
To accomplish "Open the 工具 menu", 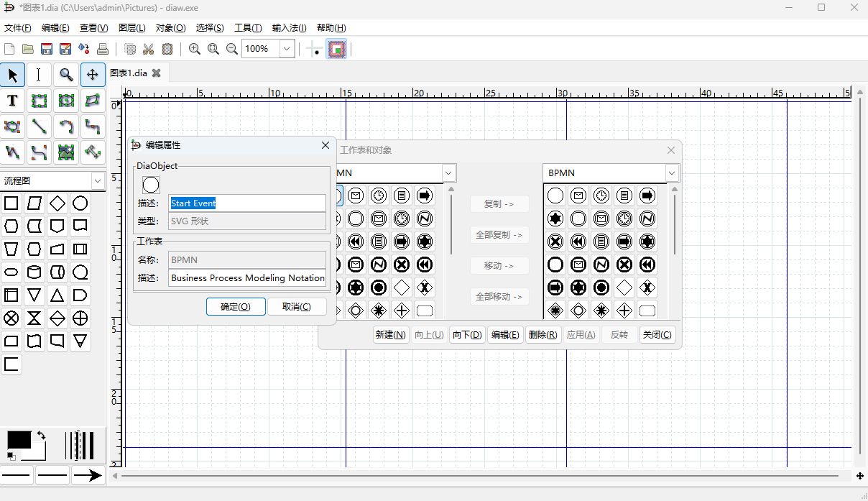I will 248,28.
